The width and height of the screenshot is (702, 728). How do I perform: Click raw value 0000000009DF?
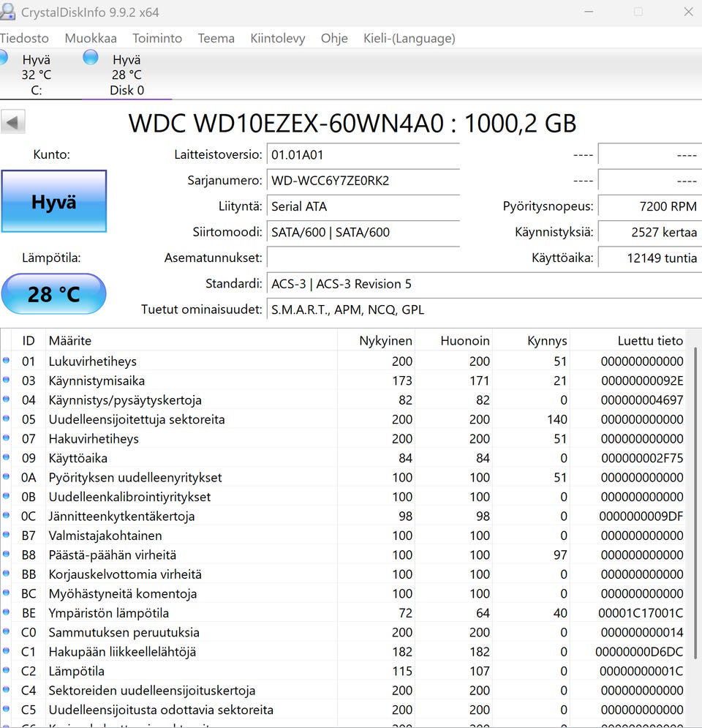[641, 516]
